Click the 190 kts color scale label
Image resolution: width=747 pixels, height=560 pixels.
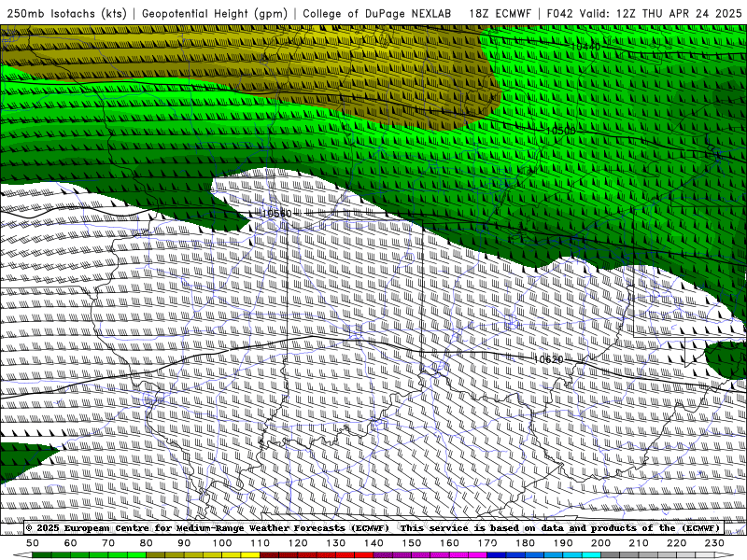click(563, 543)
